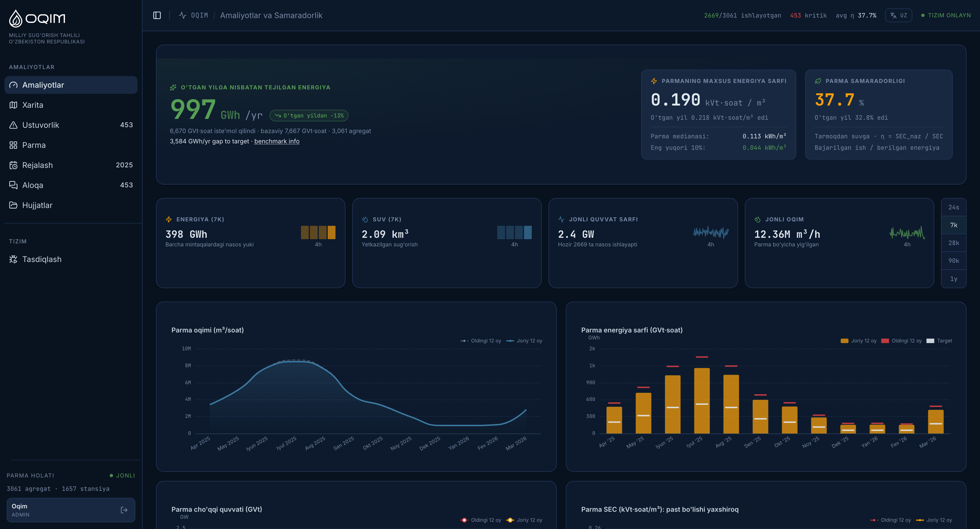Toggle the sidebar panel icon
The width and height of the screenshot is (980, 529).
click(x=157, y=15)
